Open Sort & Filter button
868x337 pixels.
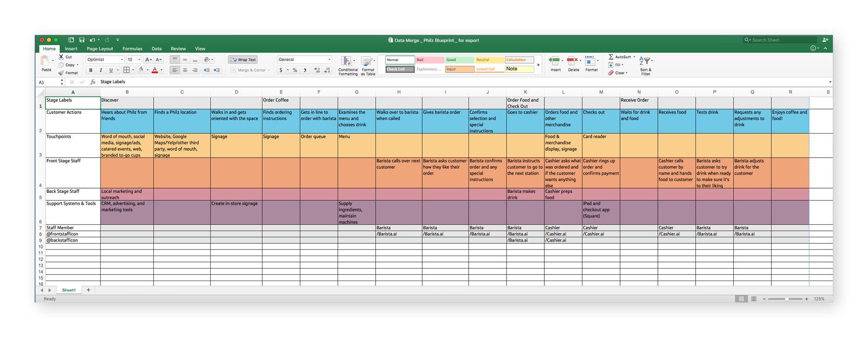pyautogui.click(x=645, y=66)
